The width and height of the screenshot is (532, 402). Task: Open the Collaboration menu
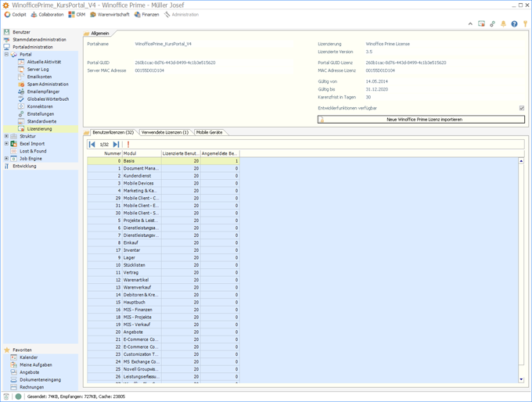(x=48, y=15)
